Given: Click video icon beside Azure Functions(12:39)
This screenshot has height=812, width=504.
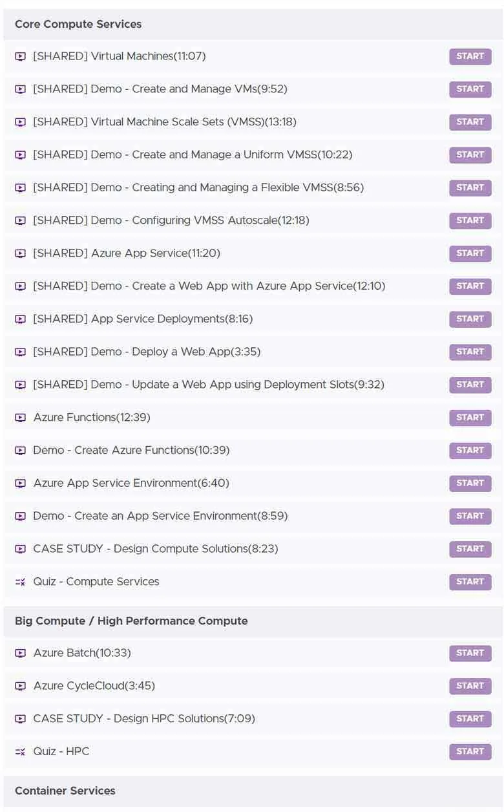Looking at the screenshot, I should click(20, 418).
